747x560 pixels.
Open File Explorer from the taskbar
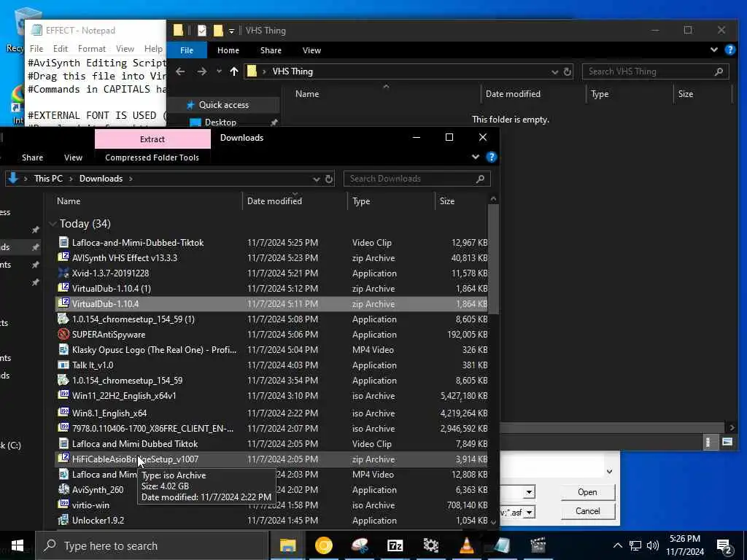pyautogui.click(x=287, y=545)
